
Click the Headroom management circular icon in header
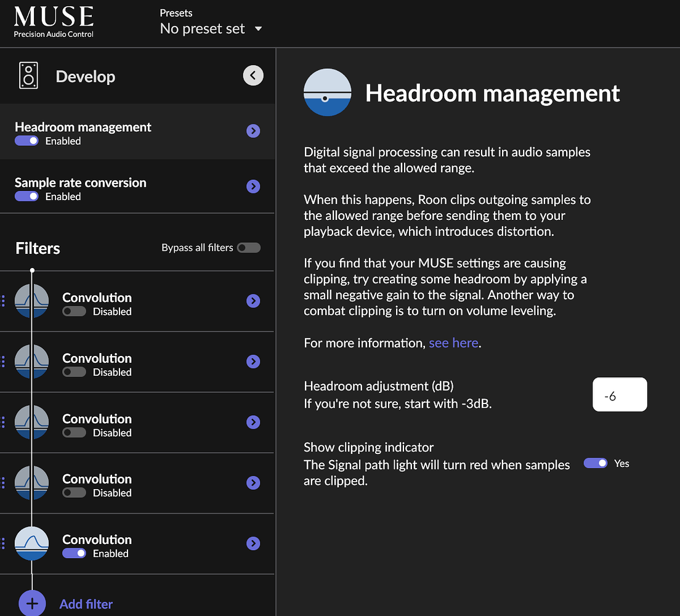point(327,92)
